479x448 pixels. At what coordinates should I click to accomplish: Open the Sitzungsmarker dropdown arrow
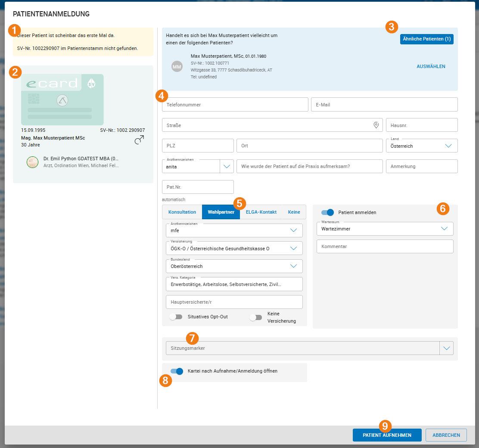[446, 348]
